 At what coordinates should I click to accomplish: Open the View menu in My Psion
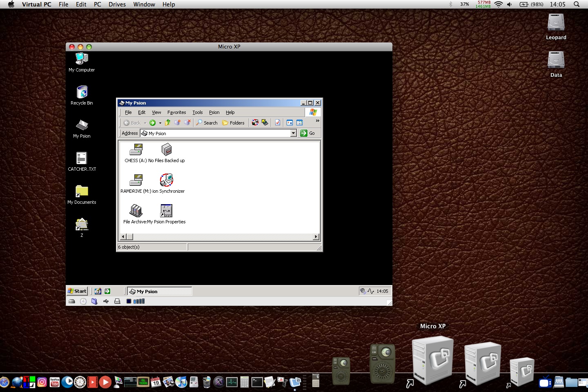pos(156,112)
